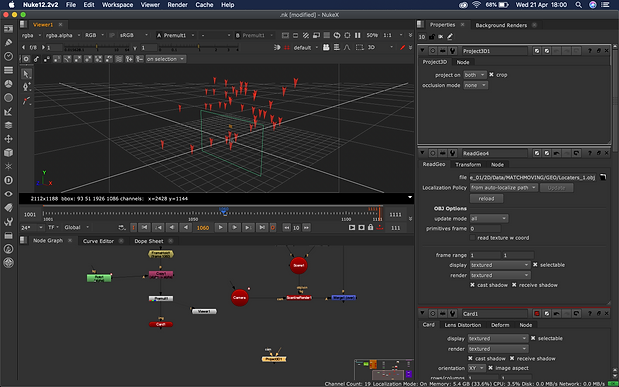Toggle selectable checkbox in Card1 panel

pos(533,338)
